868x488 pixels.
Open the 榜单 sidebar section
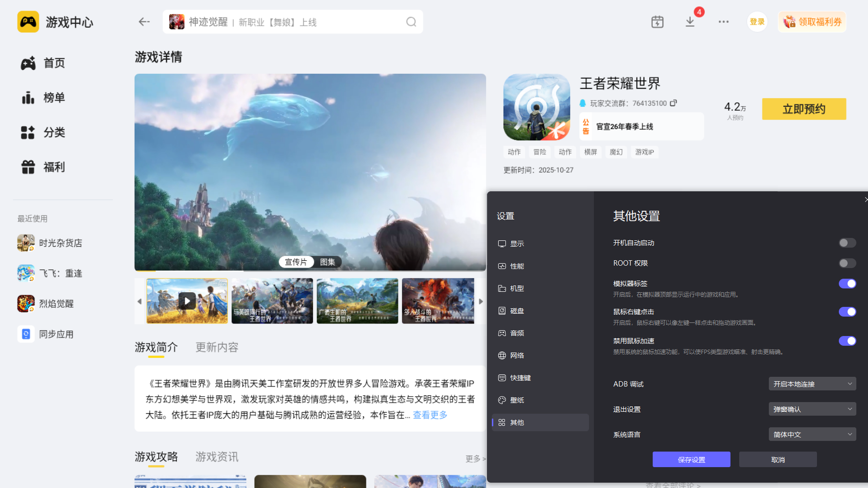pos(54,98)
